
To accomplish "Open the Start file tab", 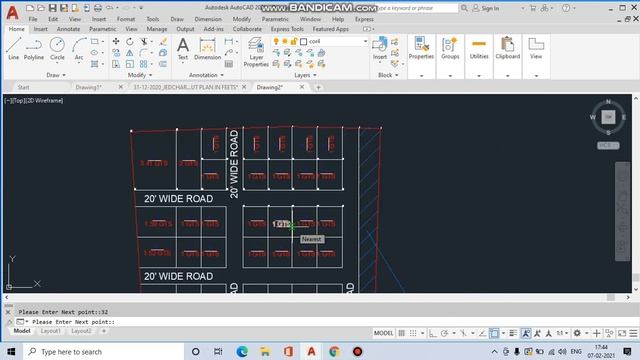I will (23, 87).
